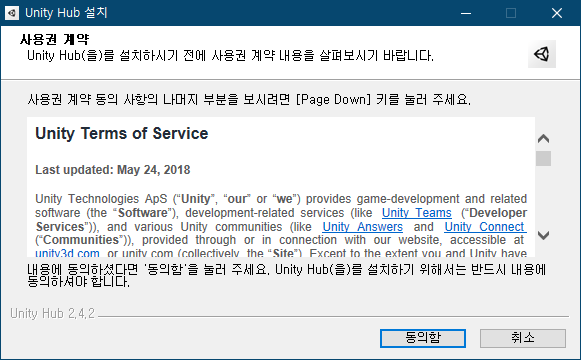Open the Unity Connect link
The image size is (581, 360).
(485, 227)
